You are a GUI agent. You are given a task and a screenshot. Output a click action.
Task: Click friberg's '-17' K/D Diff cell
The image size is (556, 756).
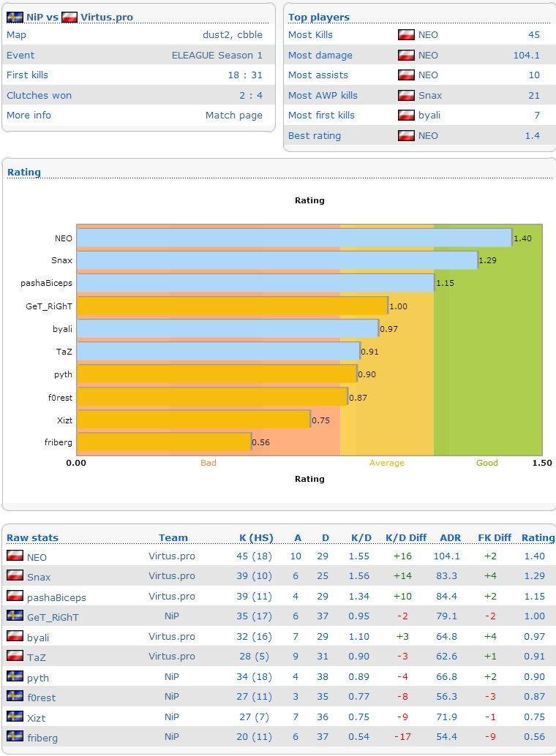[x=403, y=737]
